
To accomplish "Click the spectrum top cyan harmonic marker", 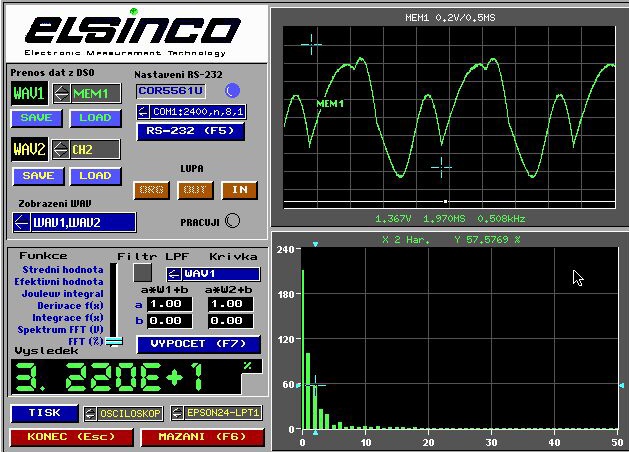I will [315, 244].
